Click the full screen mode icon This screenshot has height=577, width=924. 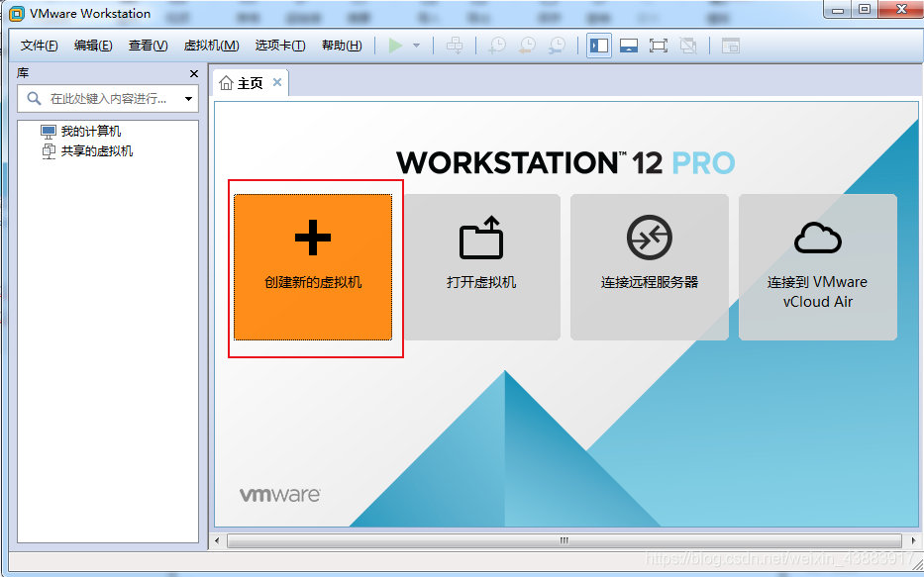(659, 46)
